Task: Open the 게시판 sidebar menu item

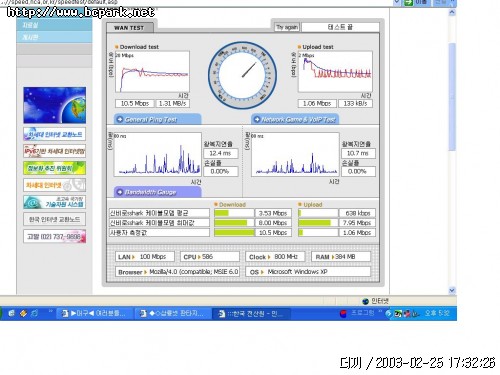Action: coord(54,37)
